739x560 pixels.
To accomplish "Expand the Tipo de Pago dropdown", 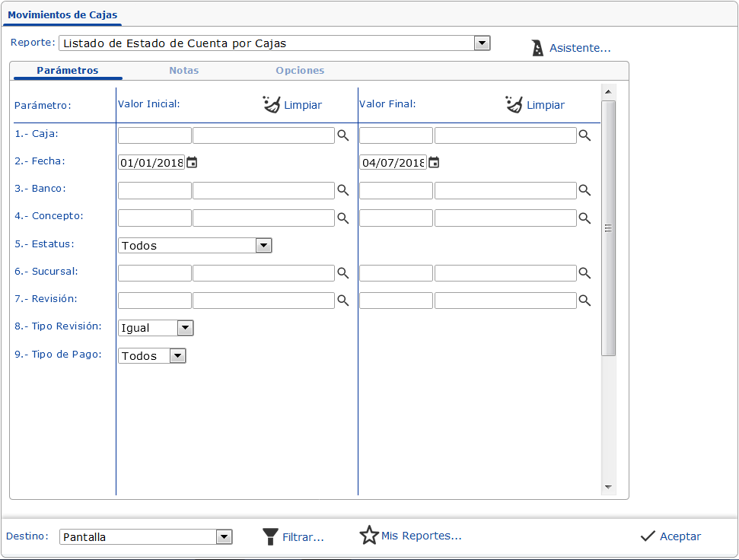I will pos(177,355).
